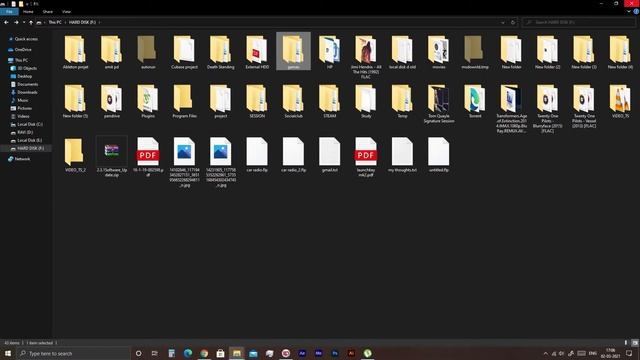Screen dimensions: 640x360
Task: Click the taskbar search box
Action: coord(73,353)
